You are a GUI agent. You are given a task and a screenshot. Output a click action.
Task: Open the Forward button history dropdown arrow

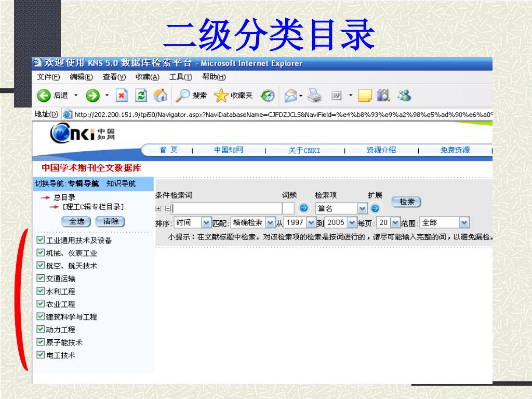pos(107,96)
